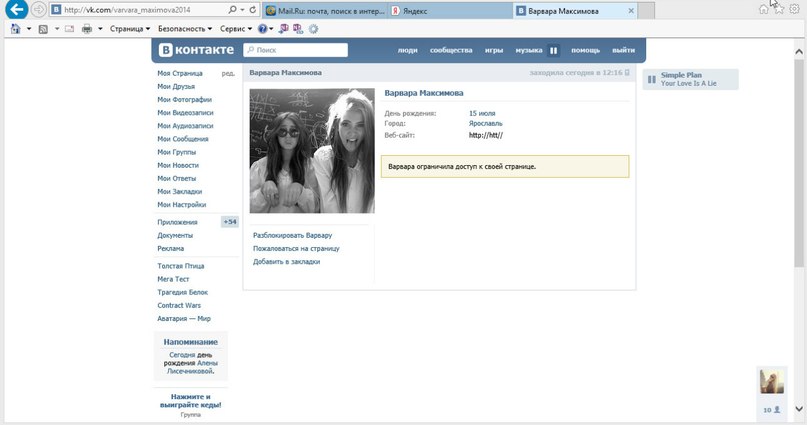Click Разблокировать Варвару
The height and width of the screenshot is (425, 807).
[x=292, y=235]
